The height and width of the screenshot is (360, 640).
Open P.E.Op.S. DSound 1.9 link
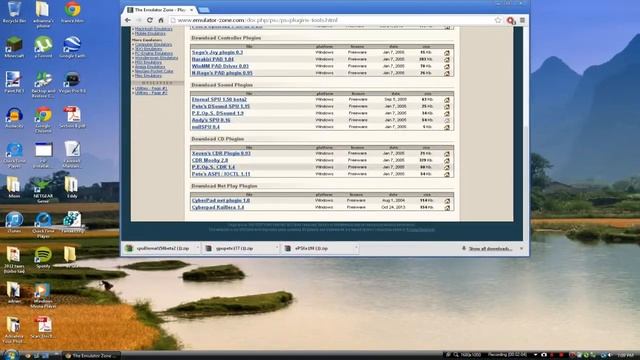coord(218,113)
